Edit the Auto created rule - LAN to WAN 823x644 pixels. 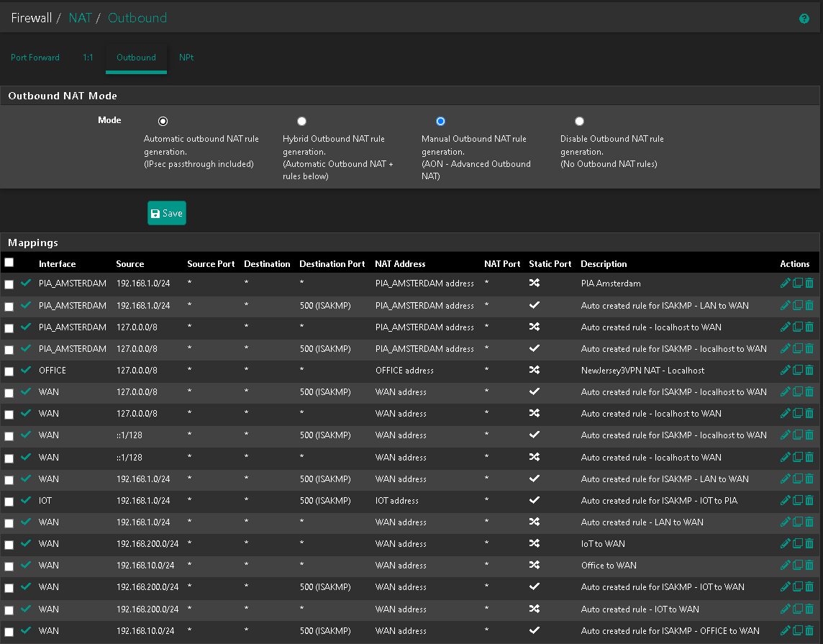(x=785, y=522)
